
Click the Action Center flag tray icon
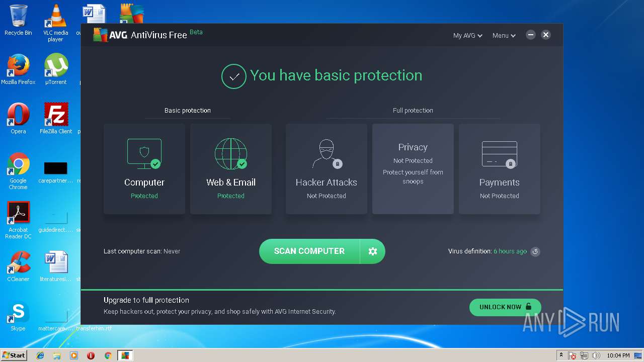click(x=573, y=355)
